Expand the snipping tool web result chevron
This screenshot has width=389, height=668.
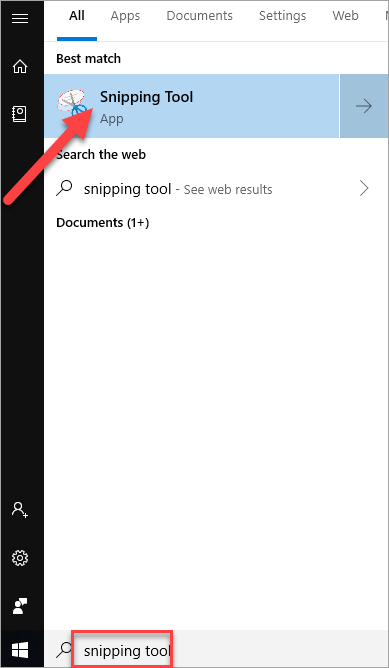pyautogui.click(x=364, y=188)
